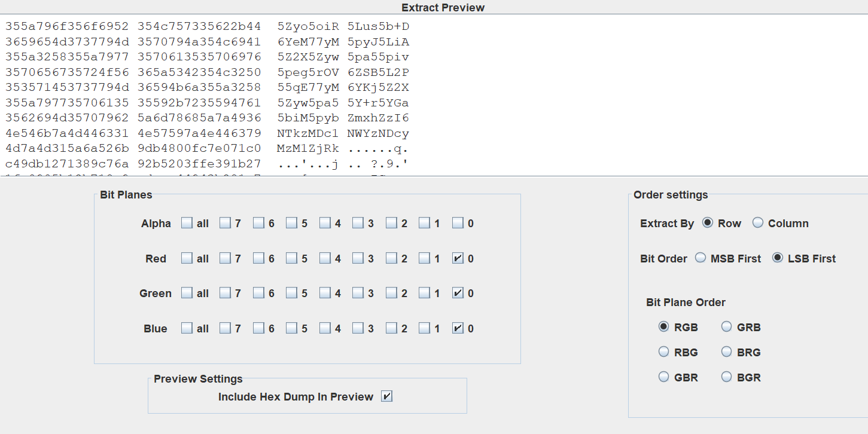The height and width of the screenshot is (434, 868).
Task: Uncheck Blue bit plane 0
Action: pyautogui.click(x=458, y=328)
